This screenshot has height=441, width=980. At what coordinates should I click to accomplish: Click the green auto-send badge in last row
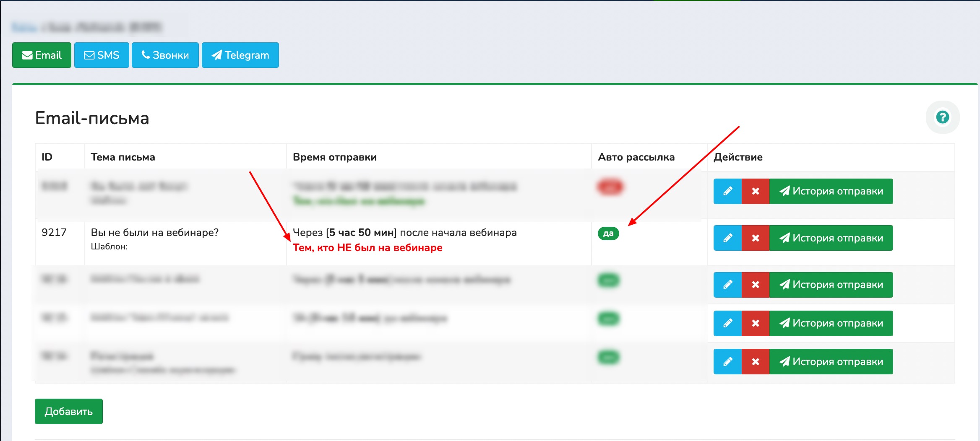coord(608,357)
